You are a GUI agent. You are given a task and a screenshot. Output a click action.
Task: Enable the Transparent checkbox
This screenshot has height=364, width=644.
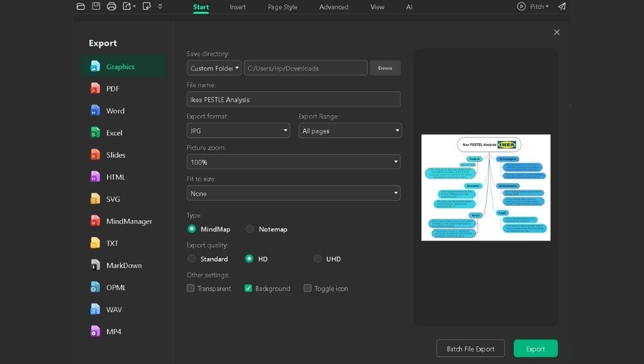(x=191, y=288)
